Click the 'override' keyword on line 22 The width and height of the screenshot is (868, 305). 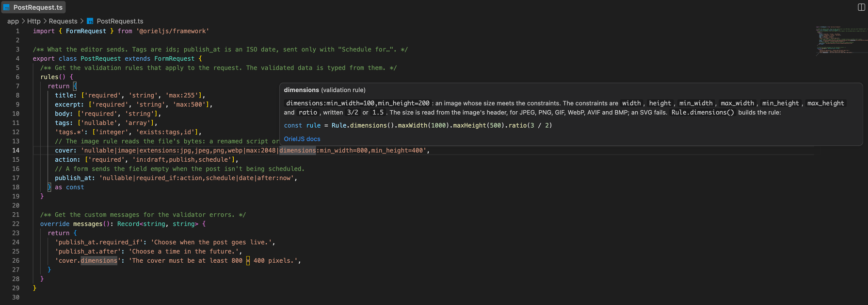coord(55,224)
